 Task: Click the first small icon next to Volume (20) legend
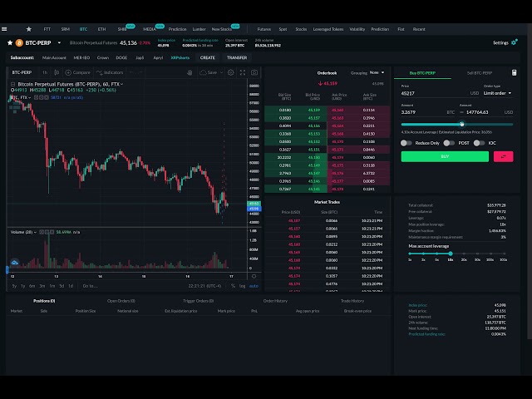point(42,232)
